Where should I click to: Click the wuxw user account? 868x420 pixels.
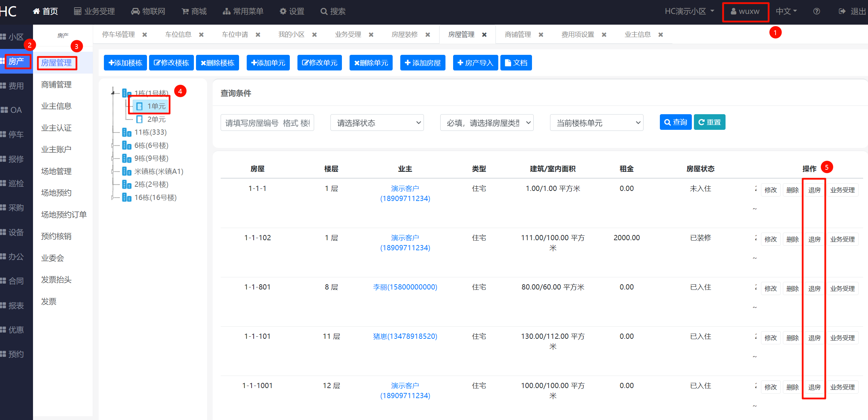[x=745, y=11]
